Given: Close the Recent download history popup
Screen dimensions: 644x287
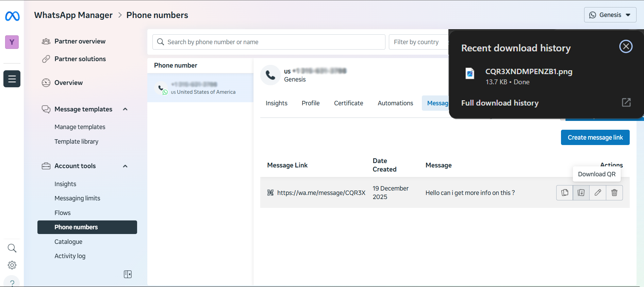Looking at the screenshot, I should coord(626,47).
